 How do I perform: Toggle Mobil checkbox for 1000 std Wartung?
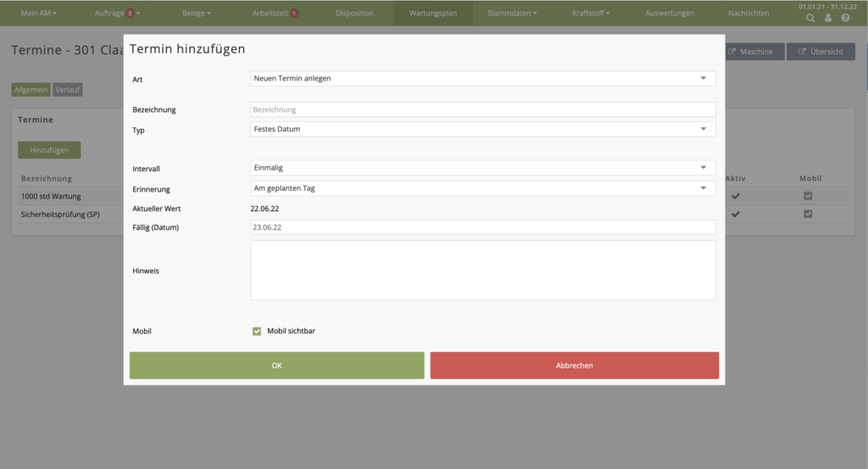coord(808,196)
